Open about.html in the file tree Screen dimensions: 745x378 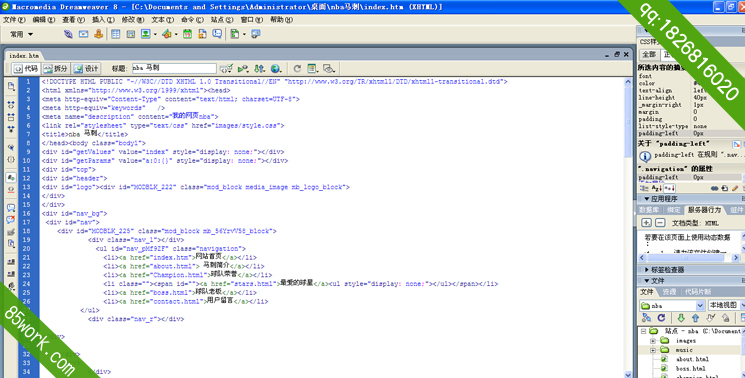click(x=692, y=359)
